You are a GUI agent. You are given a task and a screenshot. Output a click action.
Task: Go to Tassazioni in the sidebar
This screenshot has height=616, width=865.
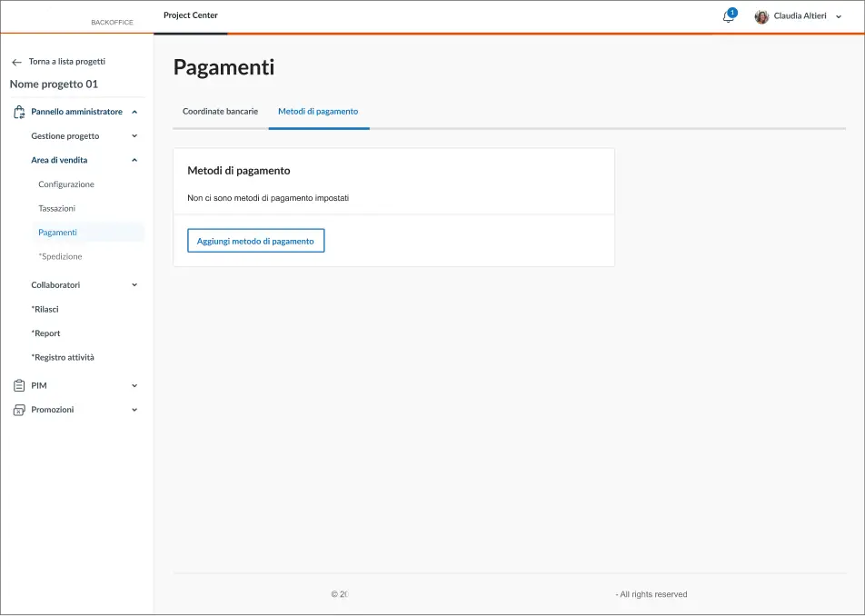tap(57, 208)
